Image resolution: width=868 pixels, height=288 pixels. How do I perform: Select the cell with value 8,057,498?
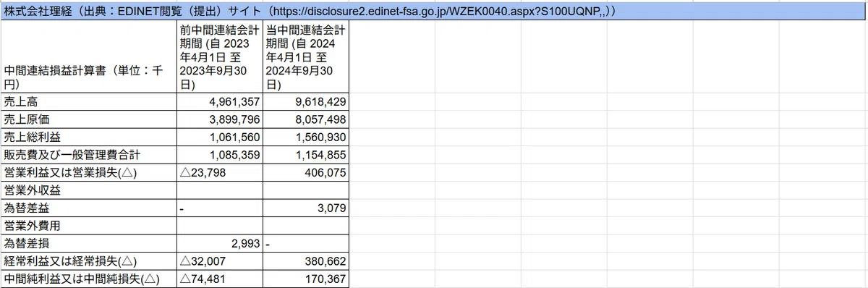click(x=307, y=119)
